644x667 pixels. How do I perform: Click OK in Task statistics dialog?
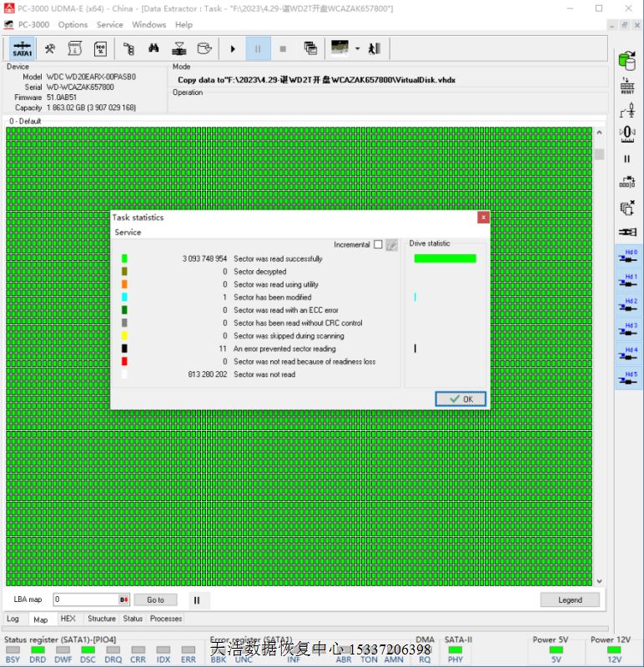pos(460,399)
